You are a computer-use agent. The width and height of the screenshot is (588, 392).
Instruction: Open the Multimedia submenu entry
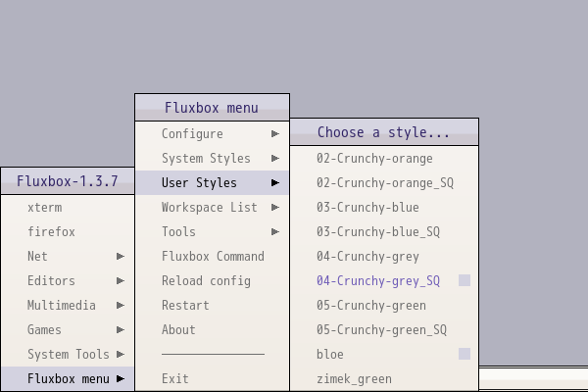tap(68, 306)
